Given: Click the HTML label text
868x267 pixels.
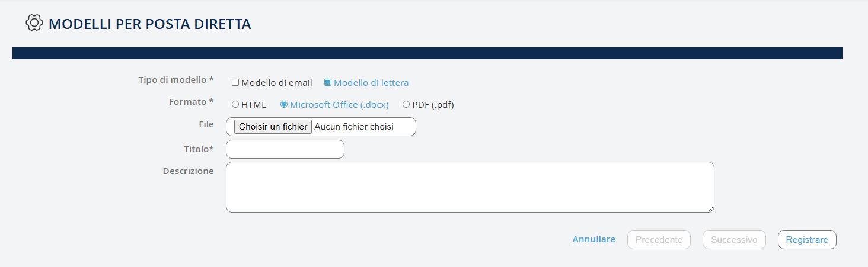Looking at the screenshot, I should [254, 105].
